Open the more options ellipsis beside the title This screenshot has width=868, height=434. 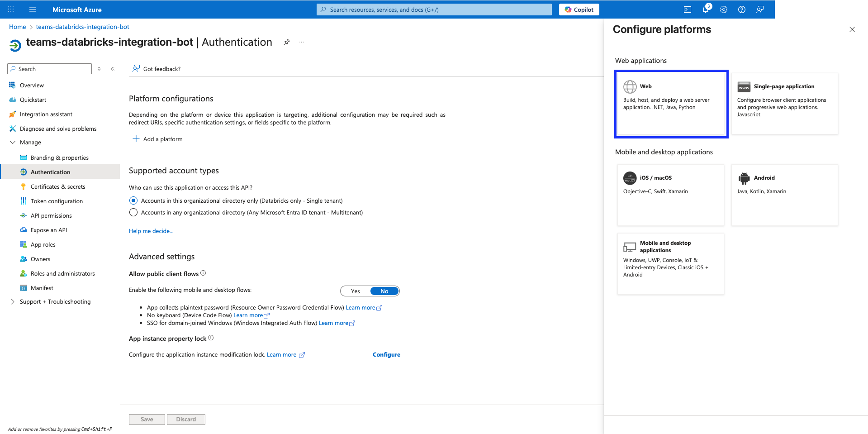(301, 42)
